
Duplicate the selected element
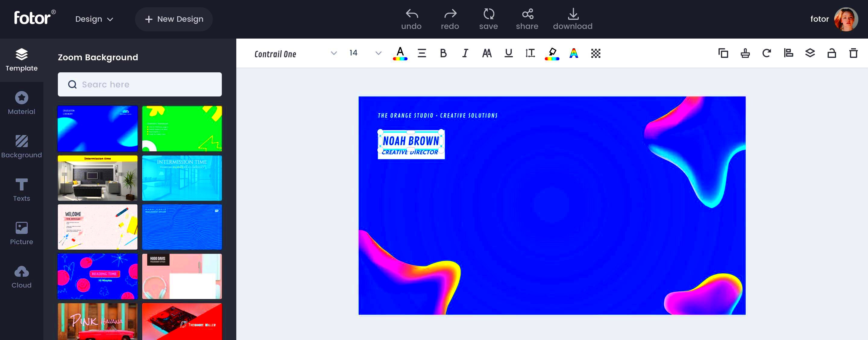pyautogui.click(x=723, y=53)
